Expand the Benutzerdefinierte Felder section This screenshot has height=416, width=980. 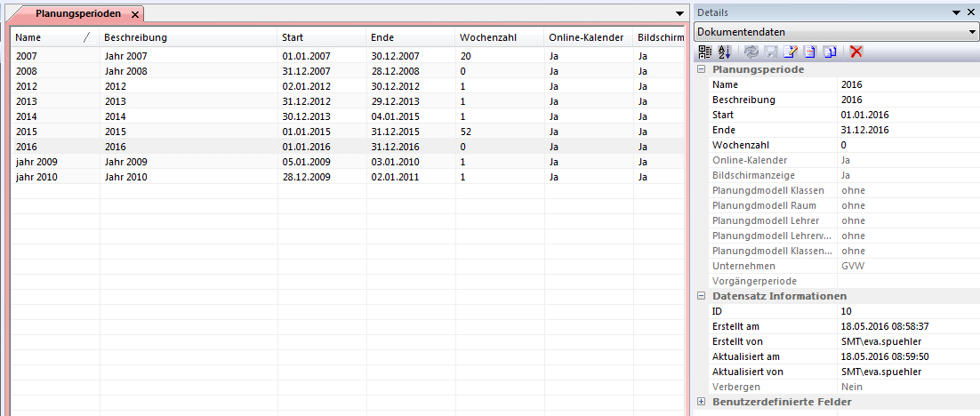702,402
